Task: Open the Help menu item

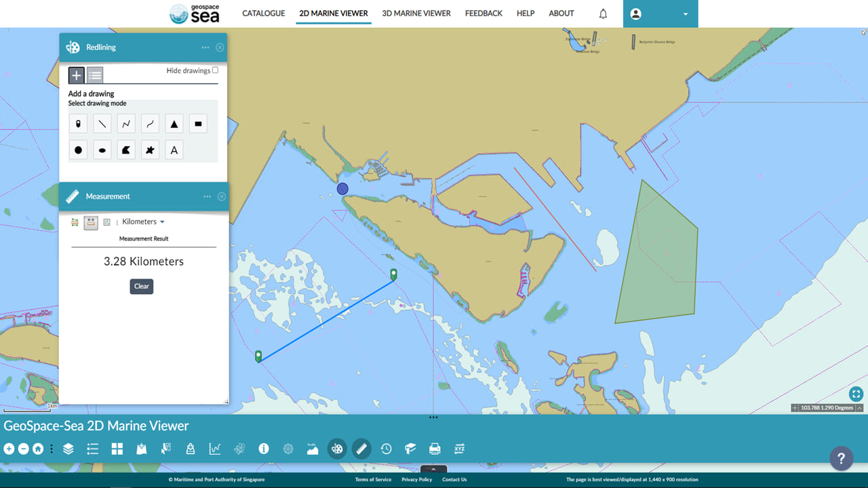Action: [526, 14]
